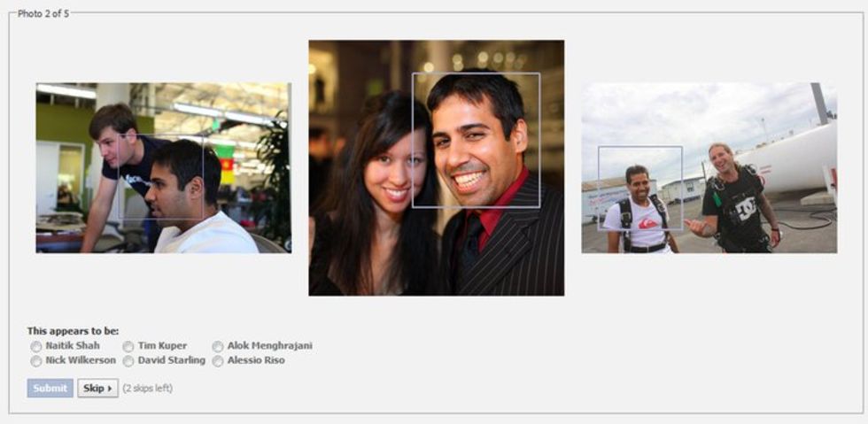Choose the Nick Wilkerson radio option

point(36,361)
